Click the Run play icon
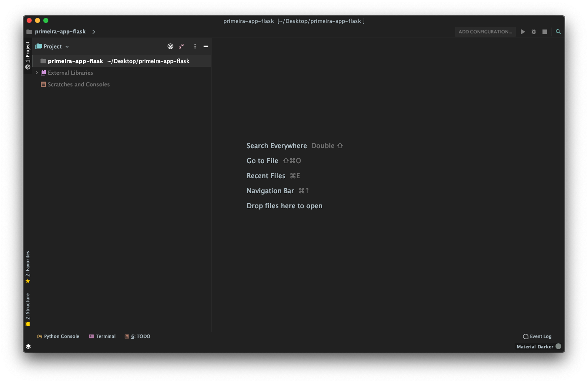 coord(523,32)
